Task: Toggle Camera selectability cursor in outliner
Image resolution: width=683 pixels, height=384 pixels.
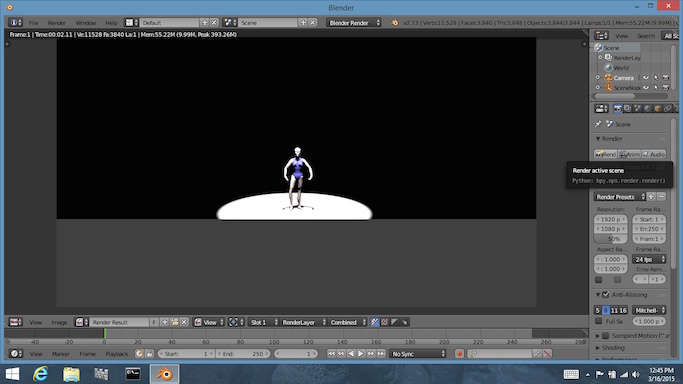Action: [656, 77]
